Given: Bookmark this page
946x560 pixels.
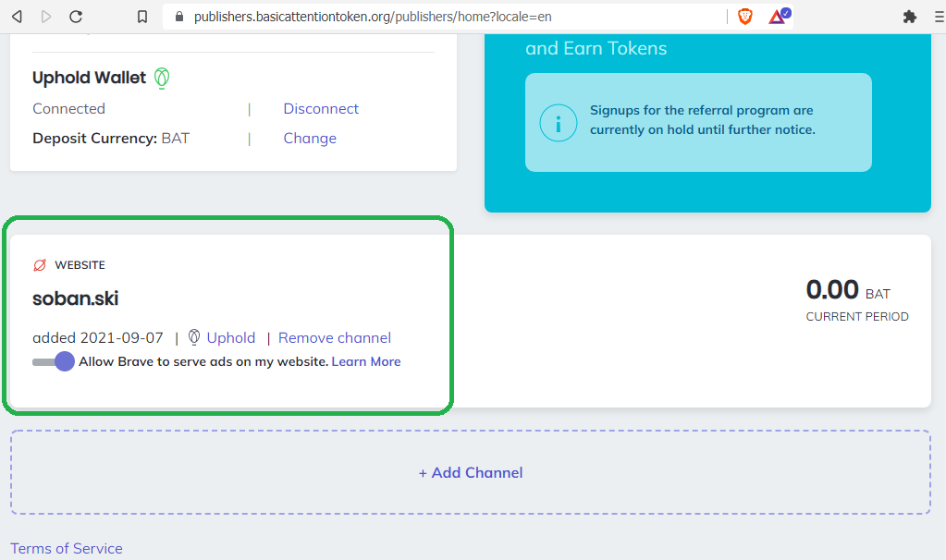Looking at the screenshot, I should [x=142, y=17].
